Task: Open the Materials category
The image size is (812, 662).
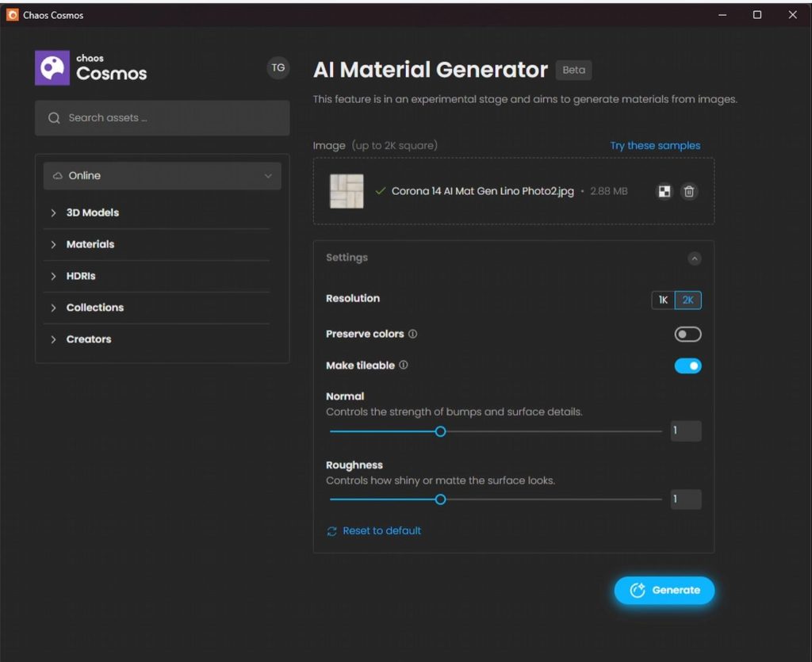Action: click(90, 244)
